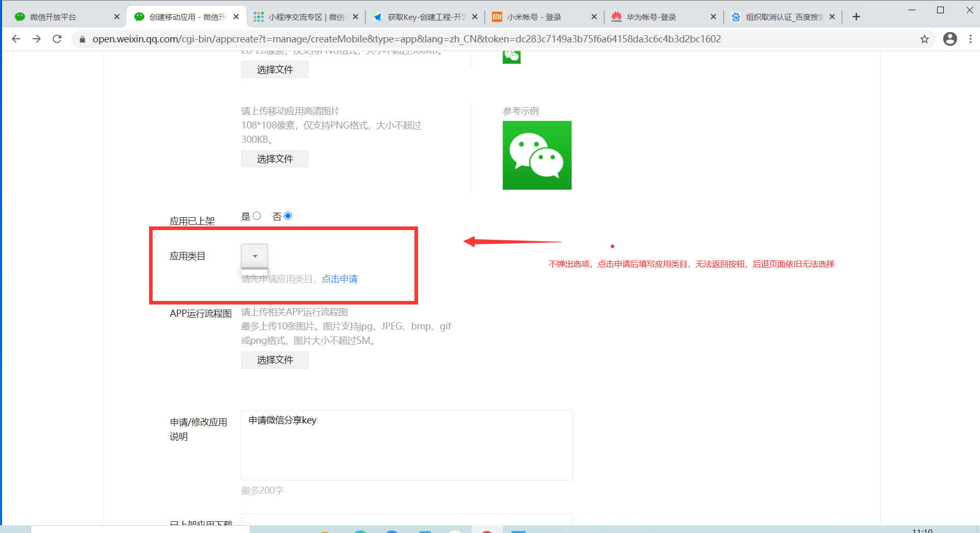Open the Chrome three-dot menu
The image size is (980, 533).
coord(970,39)
